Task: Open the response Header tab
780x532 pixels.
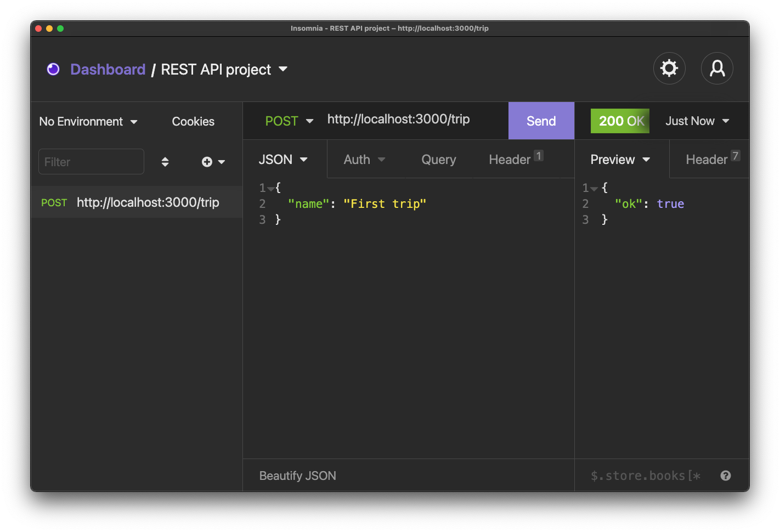Action: coord(706,160)
